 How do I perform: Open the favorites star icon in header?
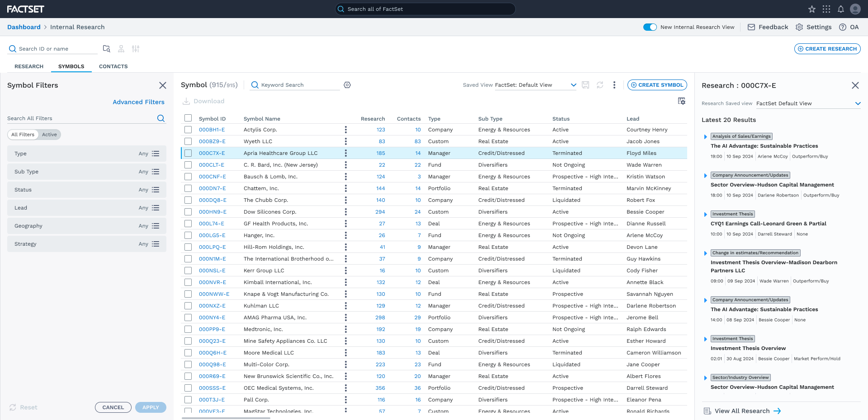(812, 9)
